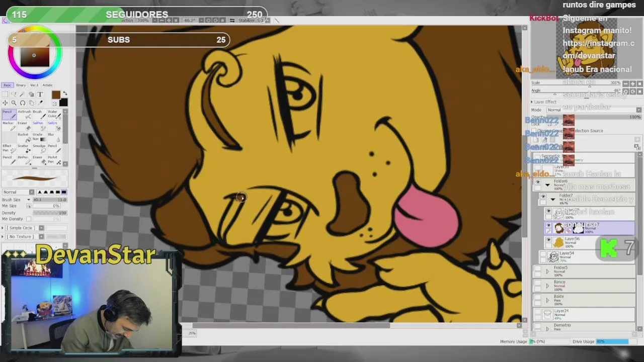
Task: Select the PixArt Pen tool
Action: (x=54, y=160)
